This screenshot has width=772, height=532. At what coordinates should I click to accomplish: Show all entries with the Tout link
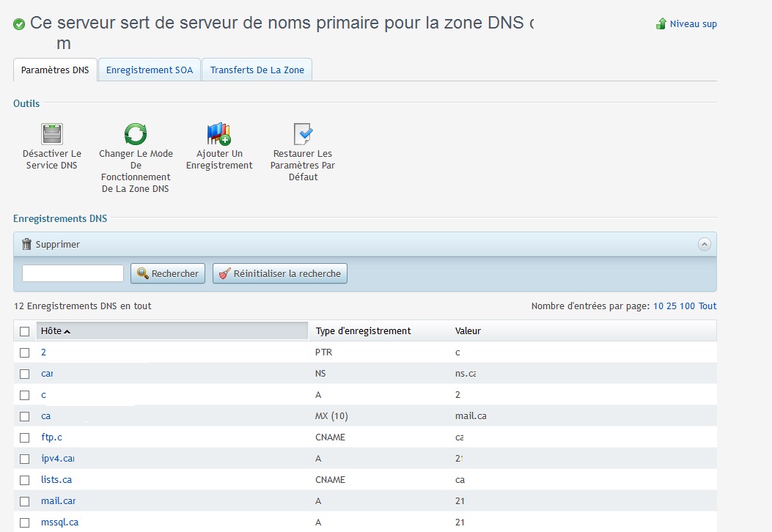(x=707, y=306)
